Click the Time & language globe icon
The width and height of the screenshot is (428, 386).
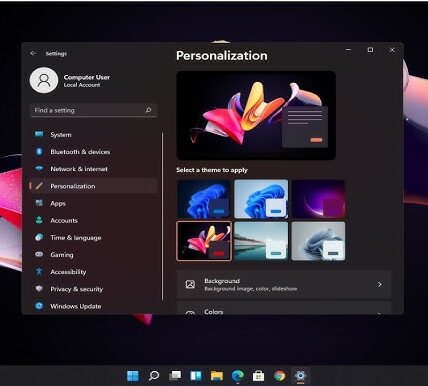coord(39,237)
